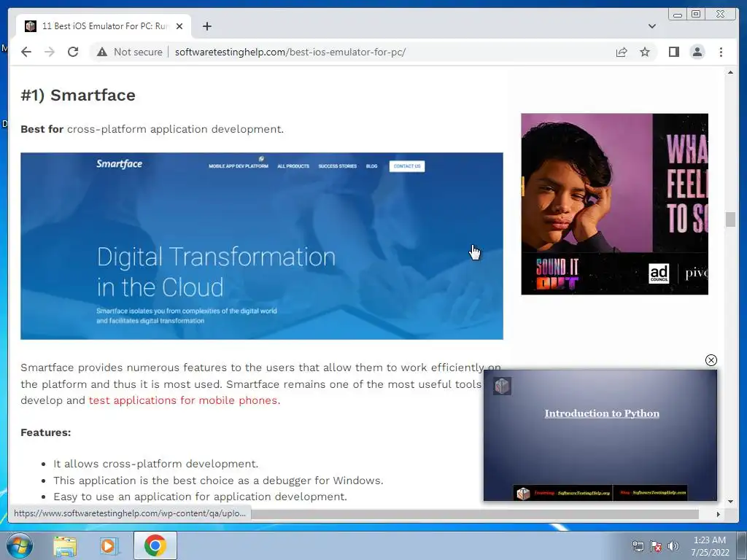Click the #1) Smartface heading
747x560 pixels.
point(78,95)
